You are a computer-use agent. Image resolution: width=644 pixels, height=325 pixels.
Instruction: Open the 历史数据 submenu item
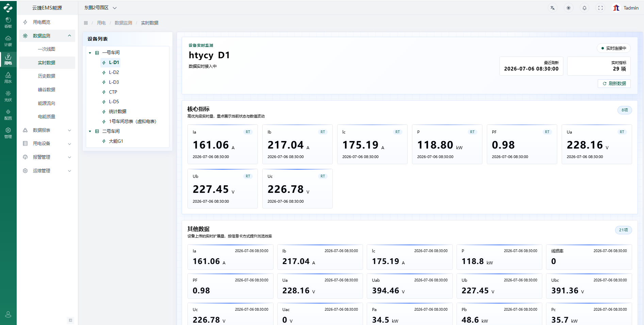coord(47,76)
